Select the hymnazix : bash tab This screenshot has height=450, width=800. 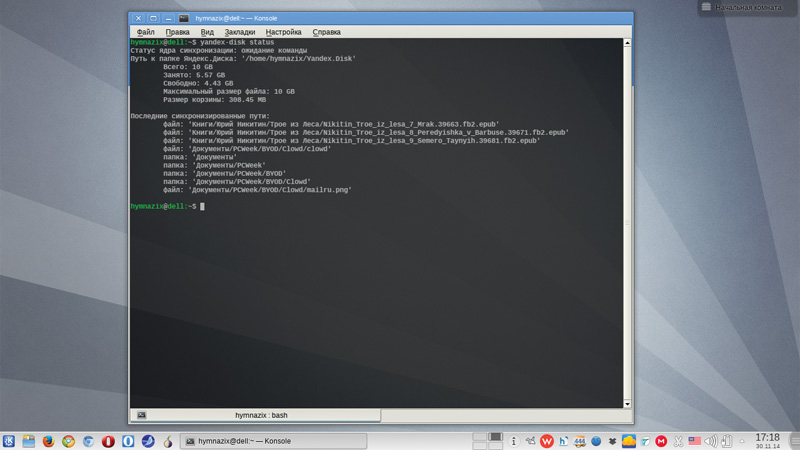256,415
